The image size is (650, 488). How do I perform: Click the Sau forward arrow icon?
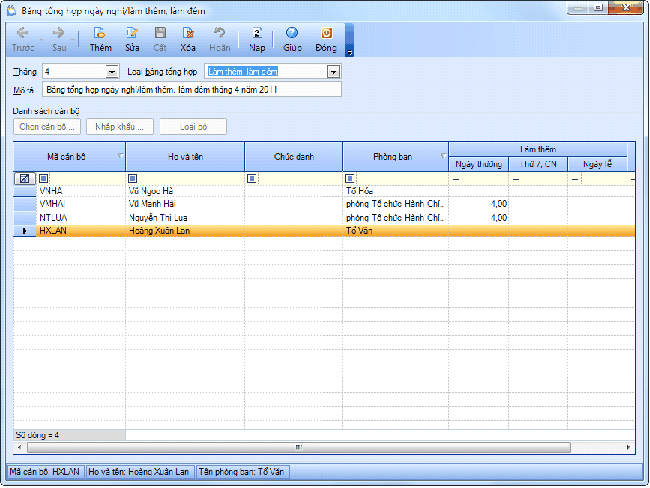click(58, 33)
